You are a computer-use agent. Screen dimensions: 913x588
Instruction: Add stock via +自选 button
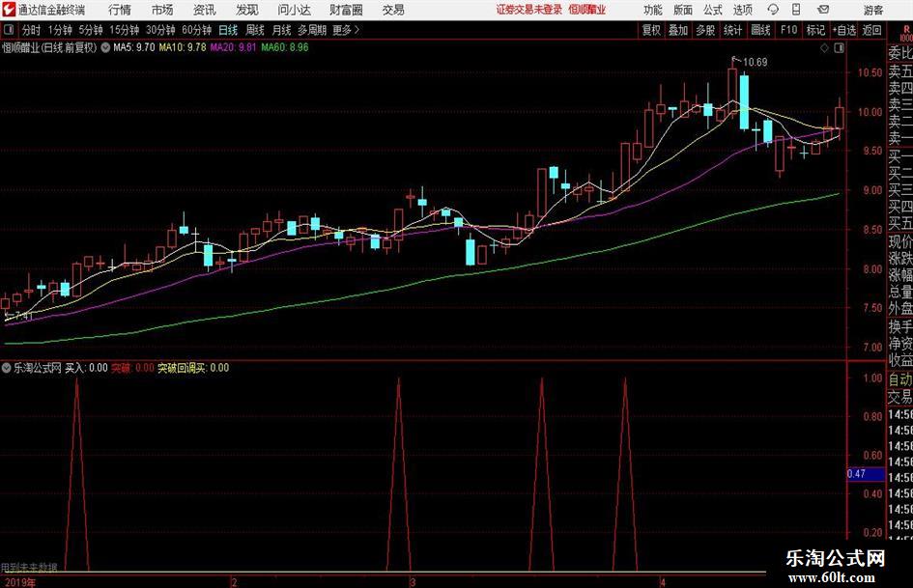click(844, 30)
